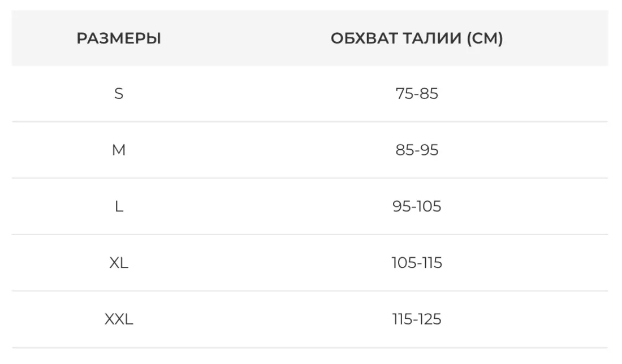Screen dimensions: 622x364
Task: Click blank space between XL and 105-115
Action: click(254, 263)
